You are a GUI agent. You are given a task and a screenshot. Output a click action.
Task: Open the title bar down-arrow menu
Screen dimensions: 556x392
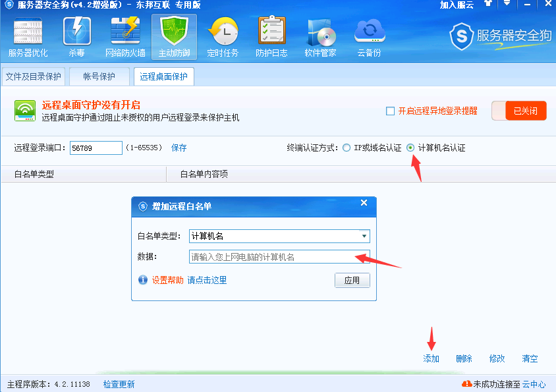507,3
